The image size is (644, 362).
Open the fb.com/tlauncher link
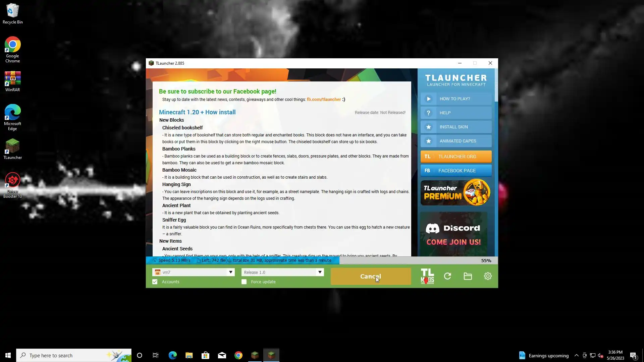[324, 100]
